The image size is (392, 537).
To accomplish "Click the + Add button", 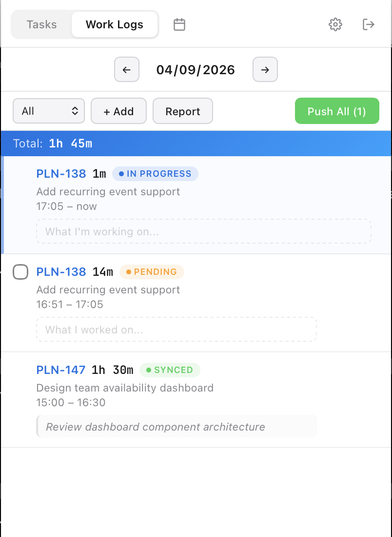I will 118,111.
